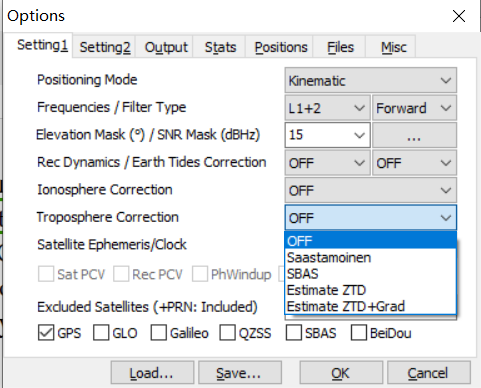Select Saastamoinen troposphere option
This screenshot has width=481, height=388.
(371, 257)
